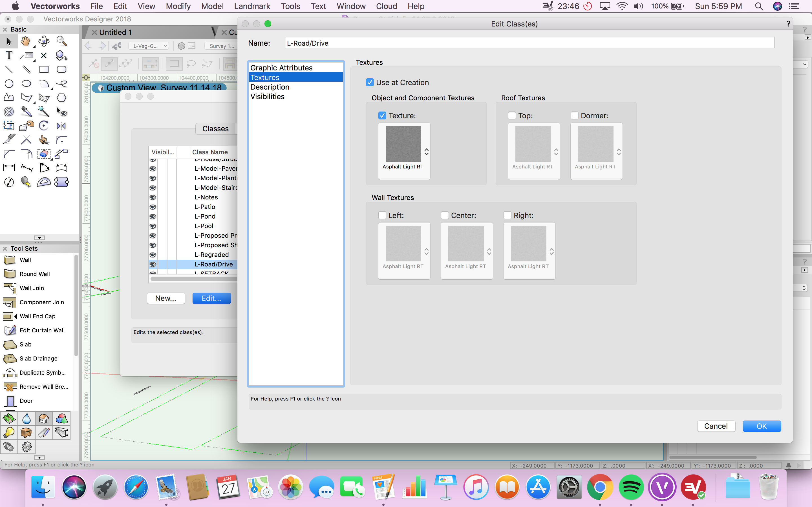Switch to the Description pane in Edit Class
The width and height of the screenshot is (812, 507).
[x=270, y=87]
